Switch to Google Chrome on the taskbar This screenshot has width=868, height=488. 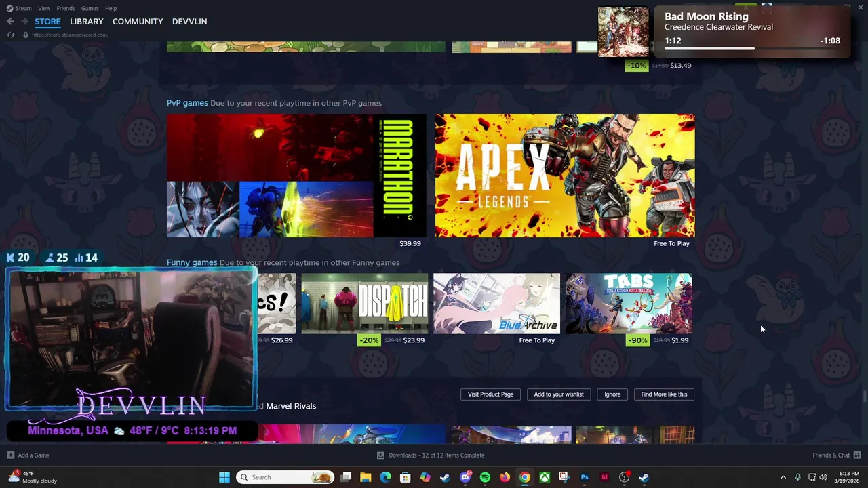pyautogui.click(x=525, y=477)
